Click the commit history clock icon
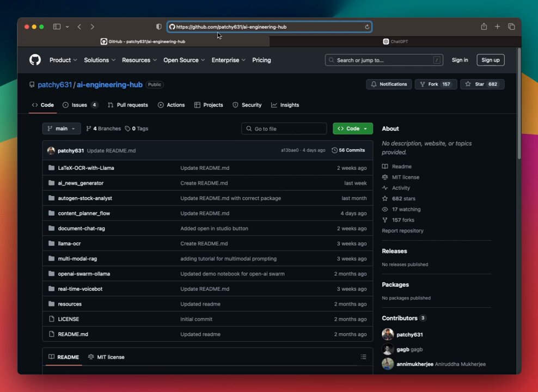Image resolution: width=538 pixels, height=392 pixels. 334,150
